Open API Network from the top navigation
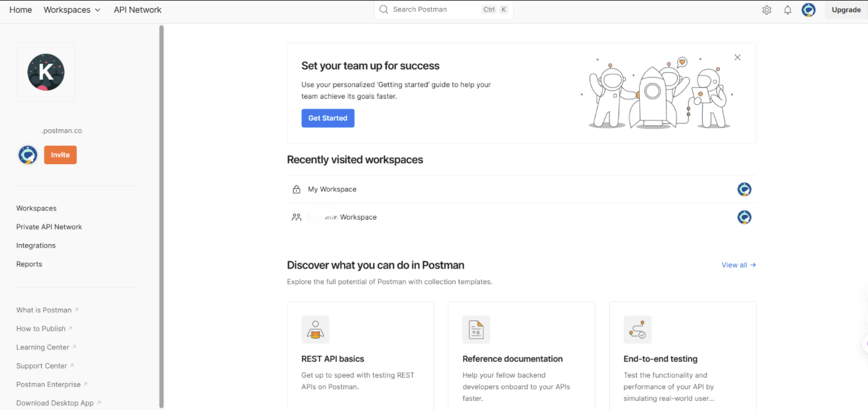This screenshot has height=410, width=868. tap(137, 10)
